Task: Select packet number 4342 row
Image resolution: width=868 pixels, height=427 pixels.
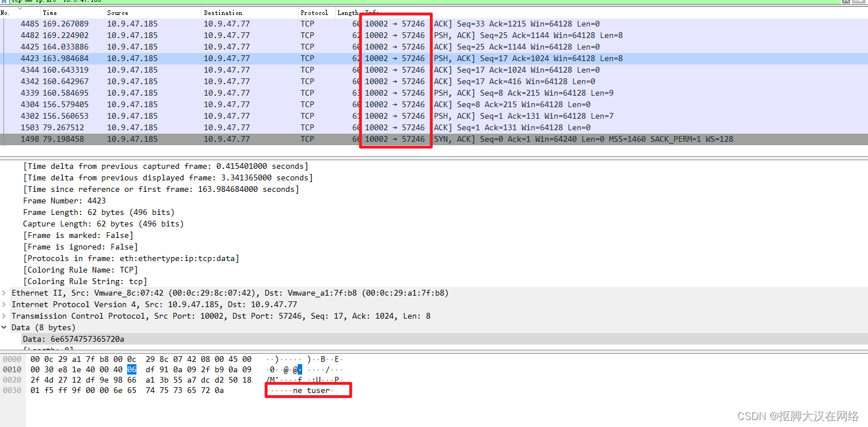Action: pyautogui.click(x=434, y=81)
